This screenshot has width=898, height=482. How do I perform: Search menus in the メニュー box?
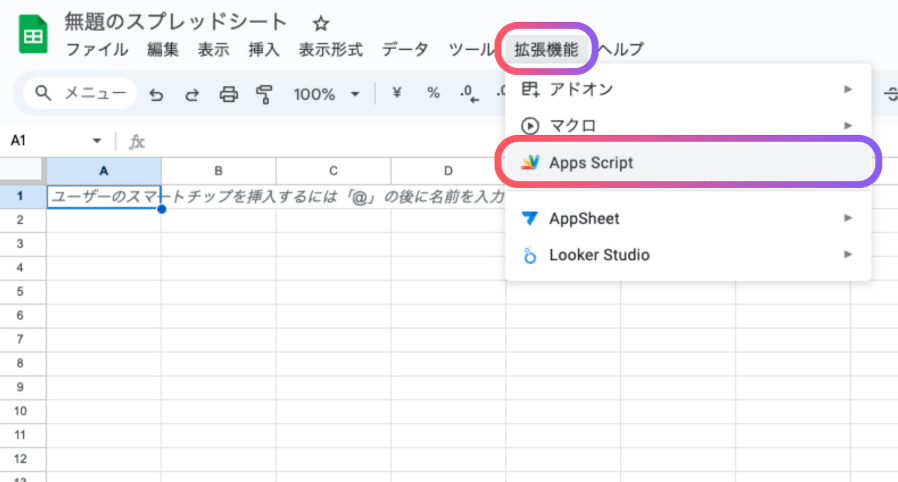click(82, 94)
